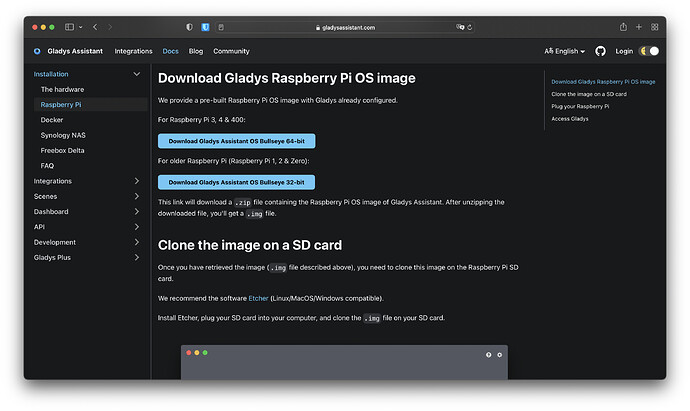
Task: Open the Safari share icon
Action: click(623, 27)
